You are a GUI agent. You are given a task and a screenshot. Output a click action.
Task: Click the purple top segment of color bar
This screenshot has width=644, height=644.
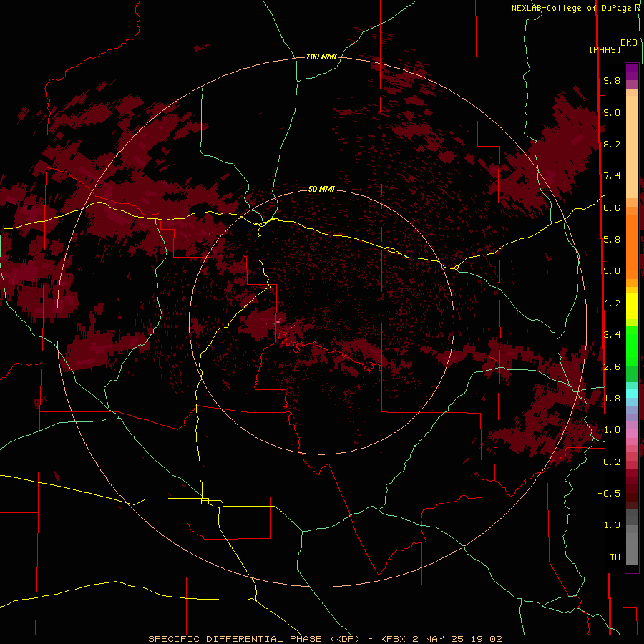pyautogui.click(x=632, y=72)
